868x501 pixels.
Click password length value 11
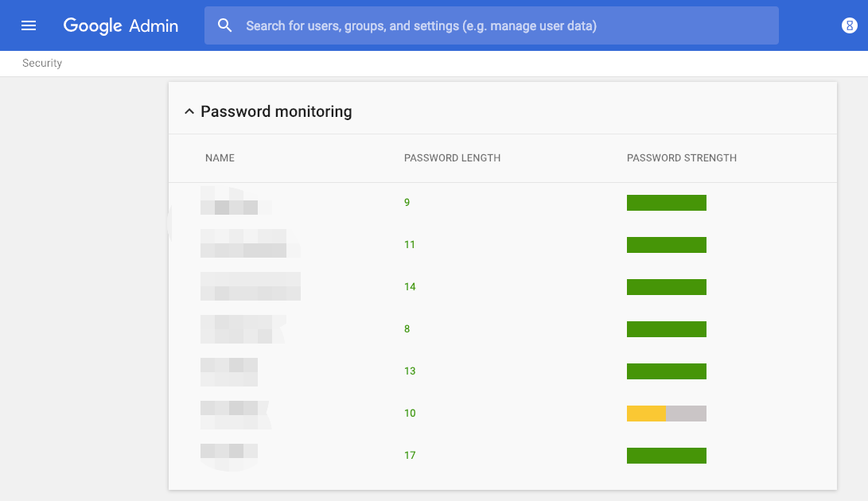(x=410, y=245)
